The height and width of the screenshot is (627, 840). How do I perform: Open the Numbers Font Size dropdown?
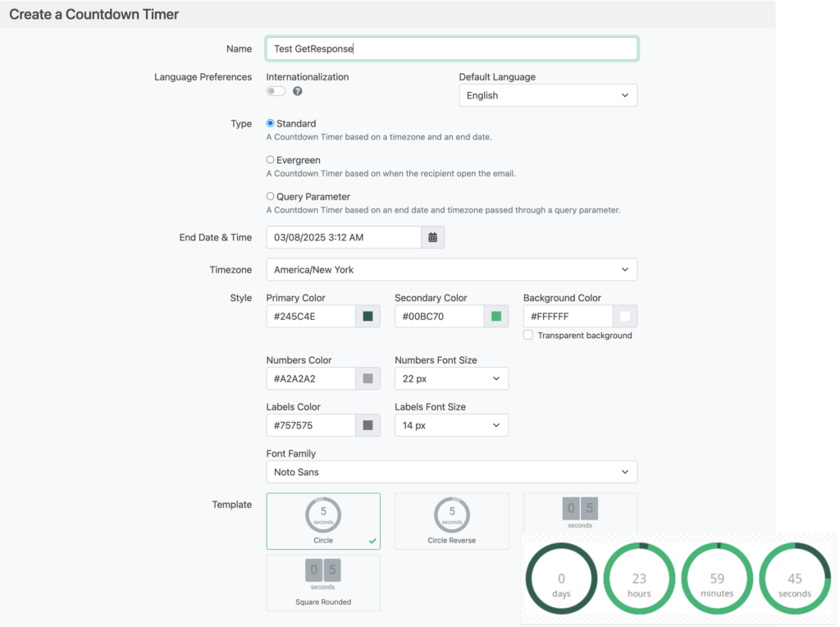point(451,378)
